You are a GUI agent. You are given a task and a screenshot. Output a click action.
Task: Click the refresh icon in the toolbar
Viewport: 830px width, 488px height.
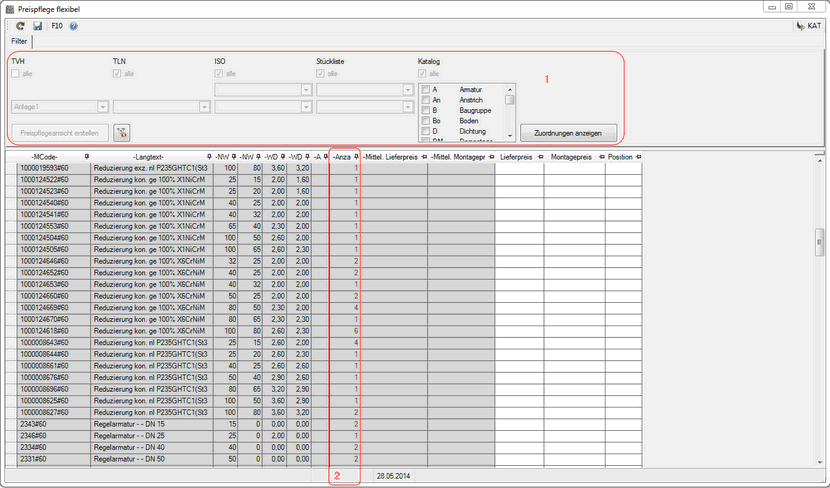[21, 26]
